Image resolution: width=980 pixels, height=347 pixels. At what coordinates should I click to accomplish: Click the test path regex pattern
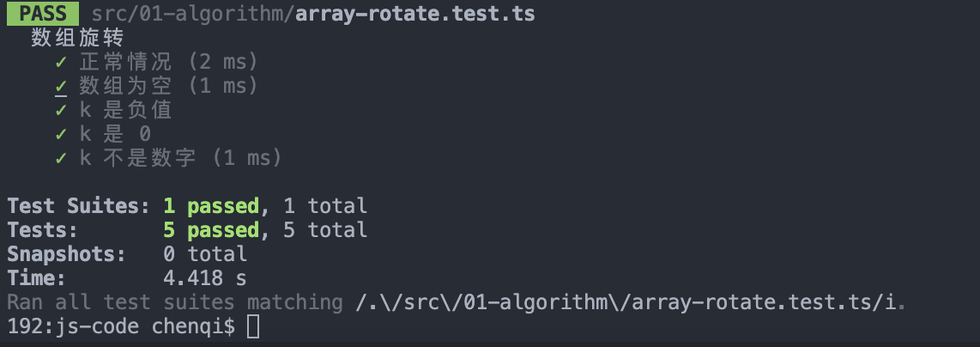[x=631, y=302]
